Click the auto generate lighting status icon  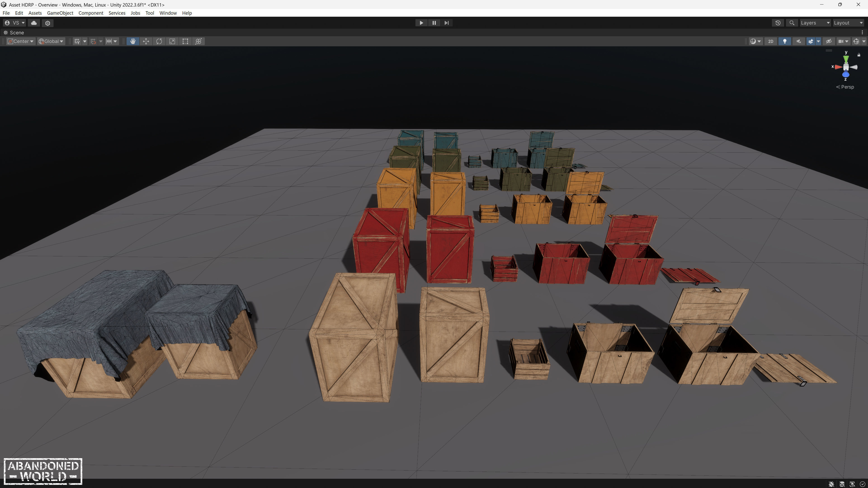[x=852, y=484]
